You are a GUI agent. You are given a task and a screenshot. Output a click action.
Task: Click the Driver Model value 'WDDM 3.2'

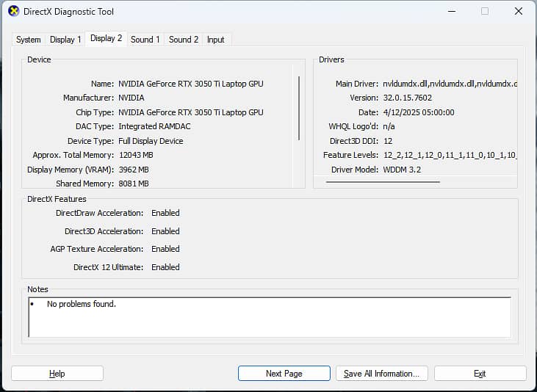point(402,170)
